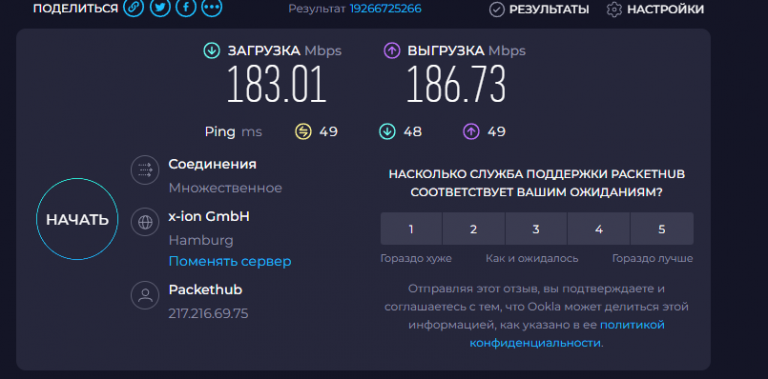Click the connections arrows icon next to Соединения
The width and height of the screenshot is (768, 379).
[145, 170]
